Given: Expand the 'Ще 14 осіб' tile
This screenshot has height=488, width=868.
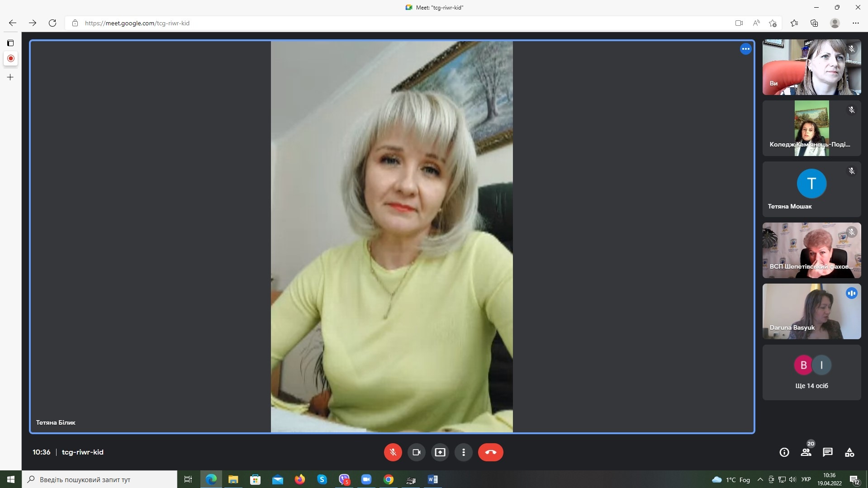Looking at the screenshot, I should [811, 372].
